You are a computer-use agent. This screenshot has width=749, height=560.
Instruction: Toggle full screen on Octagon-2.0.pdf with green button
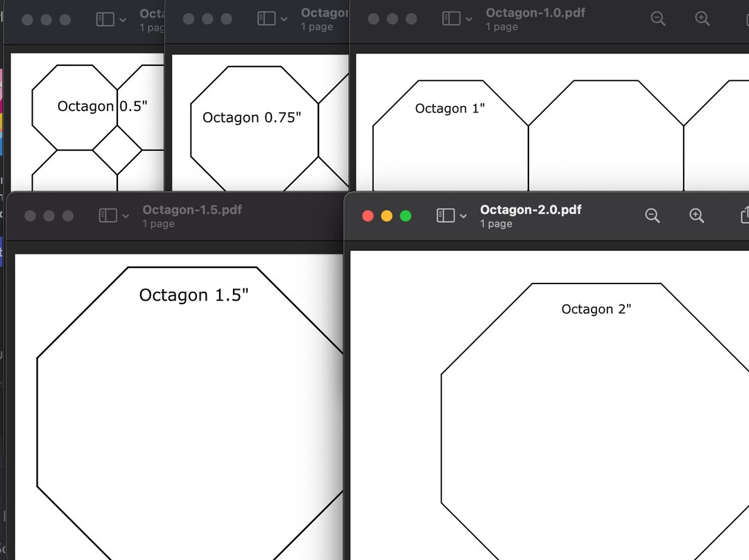[x=405, y=216]
